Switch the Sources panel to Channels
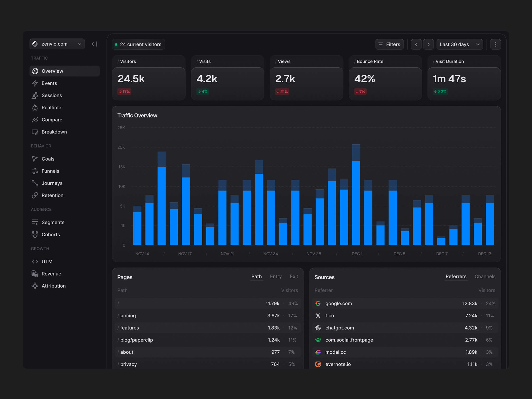Image resolution: width=532 pixels, height=399 pixels. pyautogui.click(x=485, y=277)
